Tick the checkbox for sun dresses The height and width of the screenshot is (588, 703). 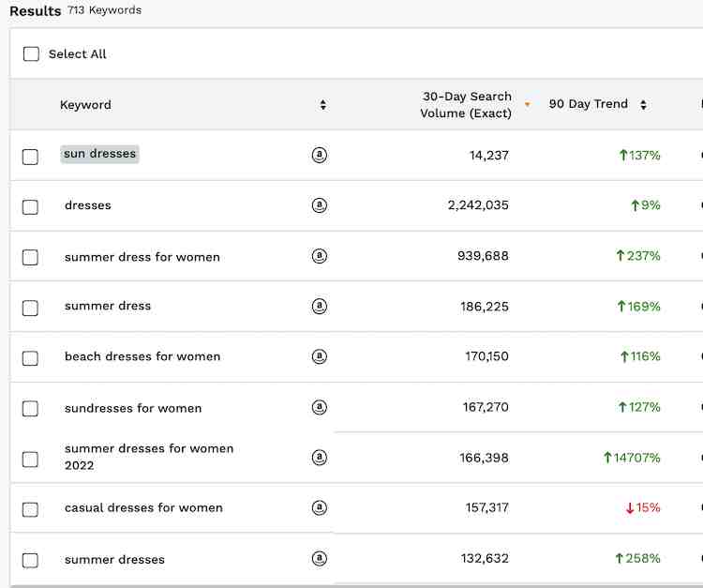coord(30,157)
